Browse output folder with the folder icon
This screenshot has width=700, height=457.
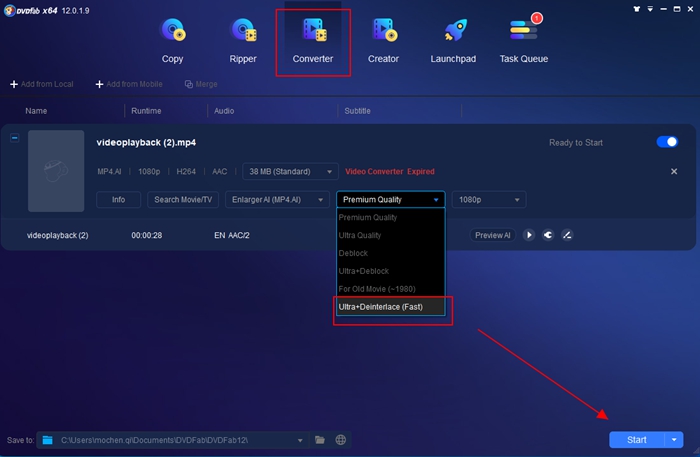coord(320,439)
